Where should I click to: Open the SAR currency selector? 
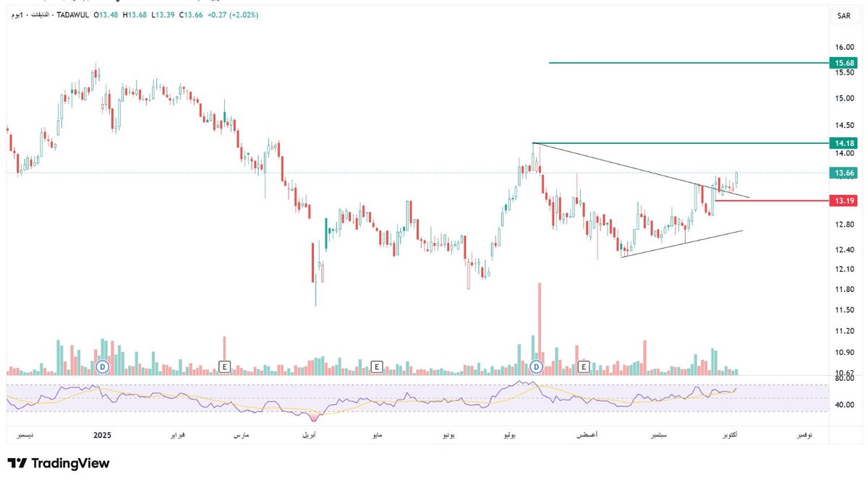[x=843, y=15]
